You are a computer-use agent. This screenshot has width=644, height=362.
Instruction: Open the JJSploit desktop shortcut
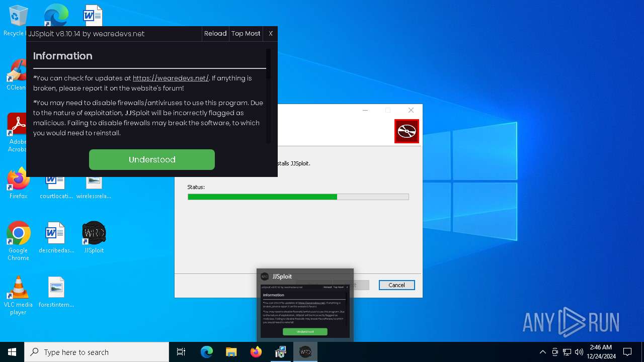(x=94, y=238)
